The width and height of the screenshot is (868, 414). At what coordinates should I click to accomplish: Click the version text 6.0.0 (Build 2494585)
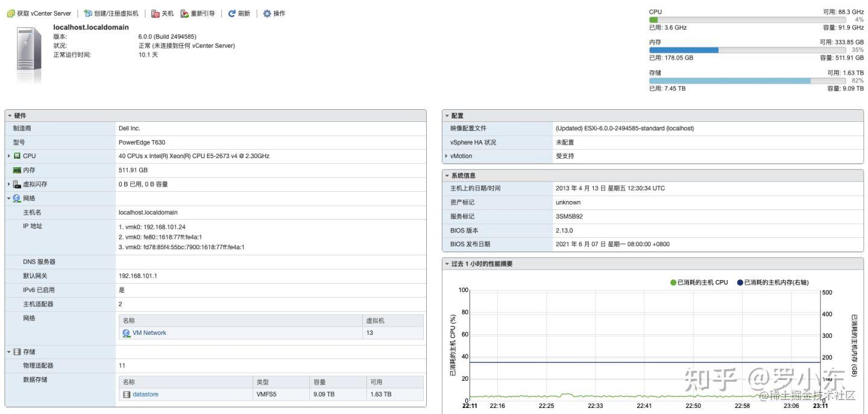tap(167, 37)
